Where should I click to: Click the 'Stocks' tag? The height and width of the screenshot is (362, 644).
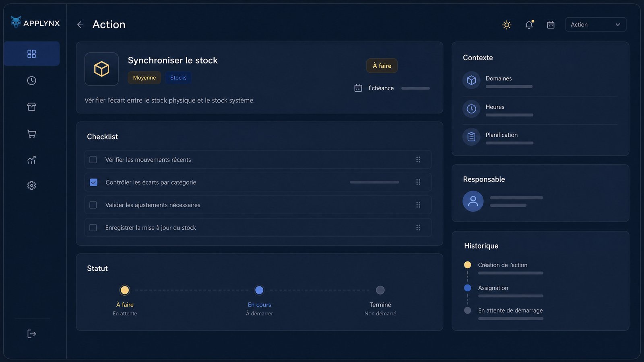coord(178,78)
